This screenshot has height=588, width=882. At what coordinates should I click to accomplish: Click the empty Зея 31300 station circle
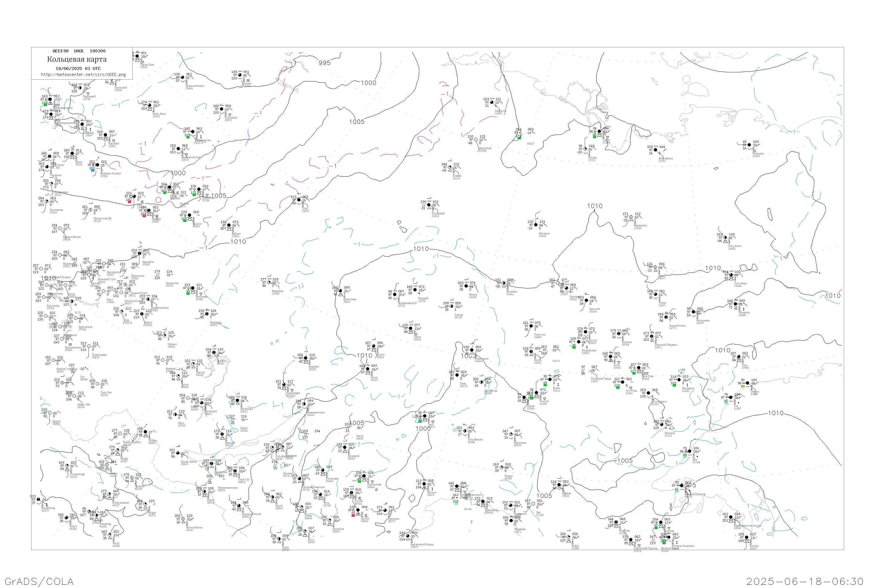533,504
